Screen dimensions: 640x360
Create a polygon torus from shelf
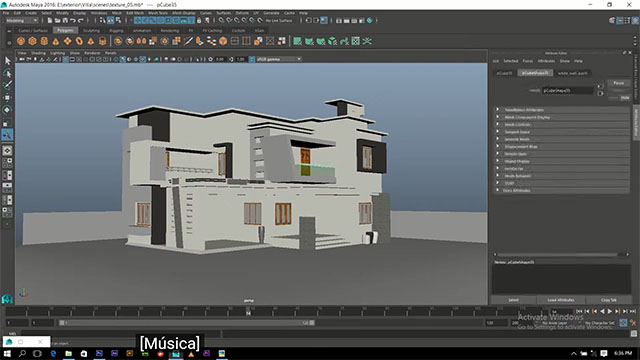click(x=79, y=41)
